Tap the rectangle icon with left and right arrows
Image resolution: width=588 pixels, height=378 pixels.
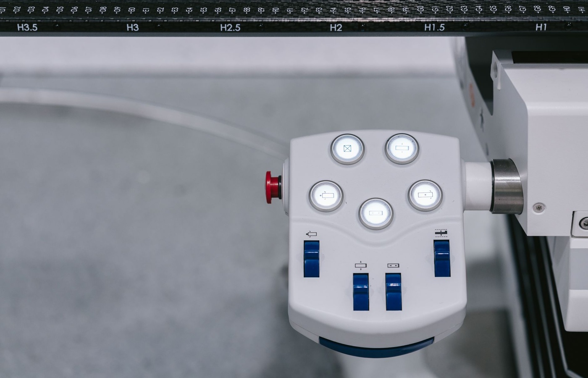pyautogui.click(x=394, y=265)
